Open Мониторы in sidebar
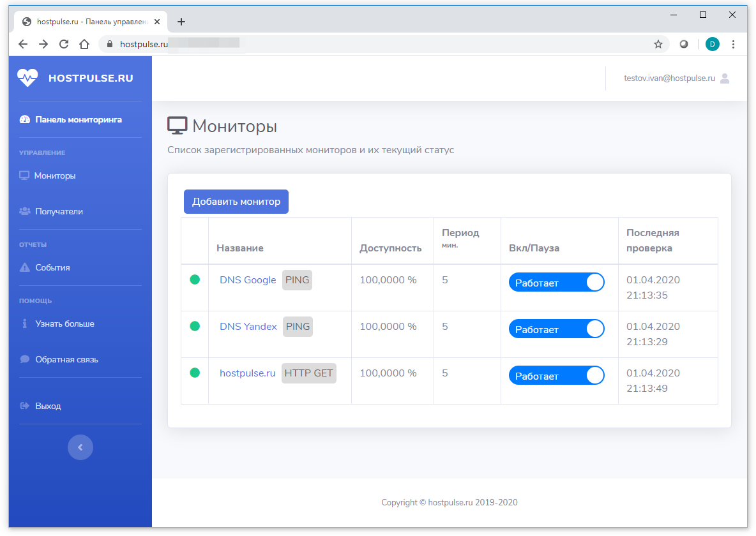Screen dimensions: 756x536 (x=55, y=175)
